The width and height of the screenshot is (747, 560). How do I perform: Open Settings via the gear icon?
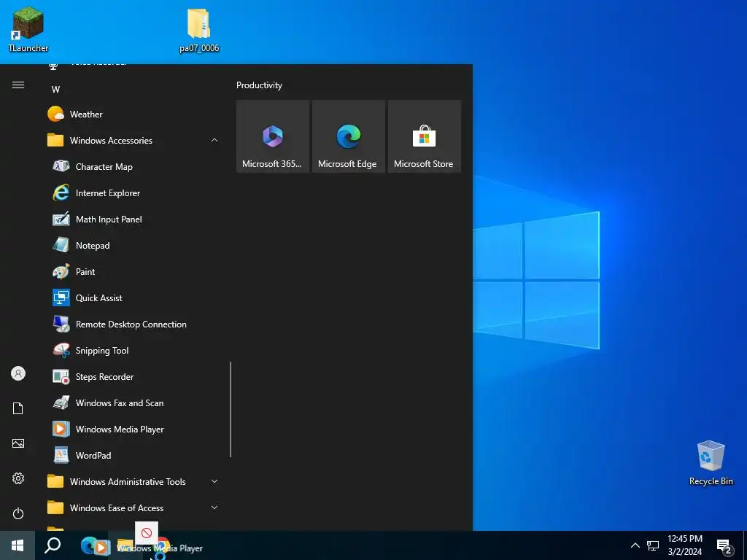pyautogui.click(x=18, y=478)
